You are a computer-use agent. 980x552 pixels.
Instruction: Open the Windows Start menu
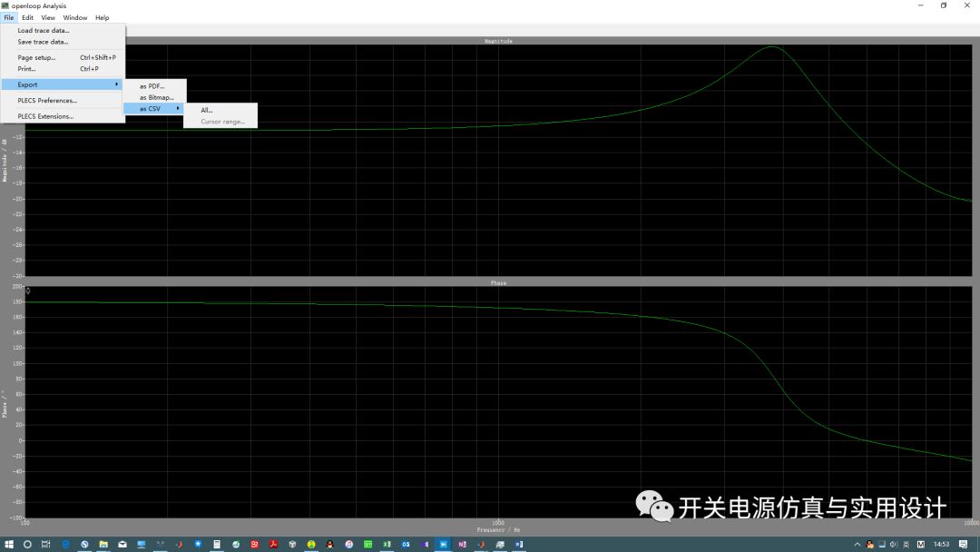(x=9, y=545)
